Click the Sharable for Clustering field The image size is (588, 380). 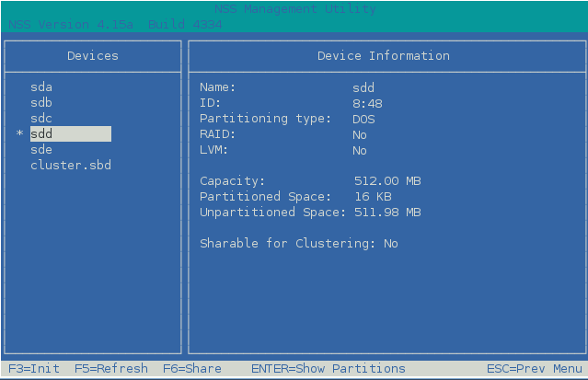pos(299,244)
